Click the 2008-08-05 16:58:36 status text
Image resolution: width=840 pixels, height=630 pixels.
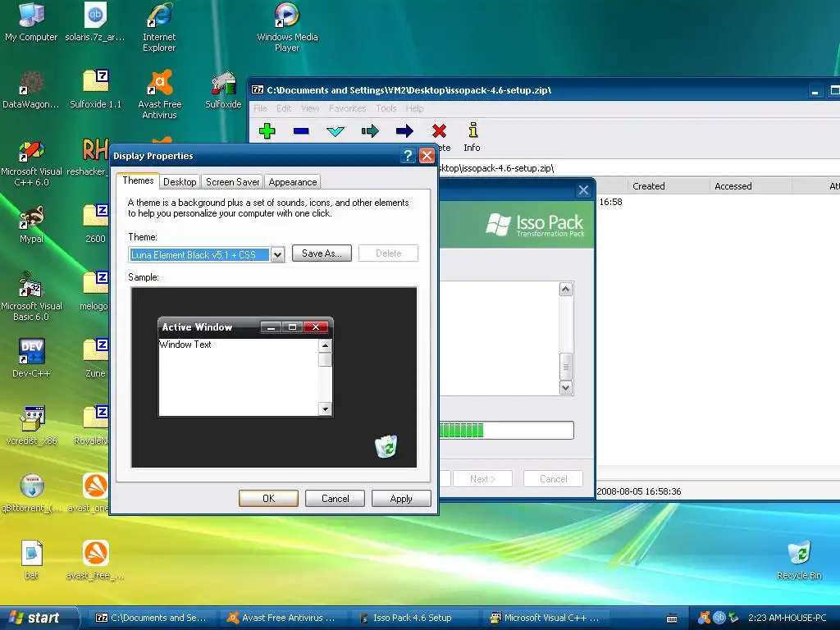click(638, 491)
